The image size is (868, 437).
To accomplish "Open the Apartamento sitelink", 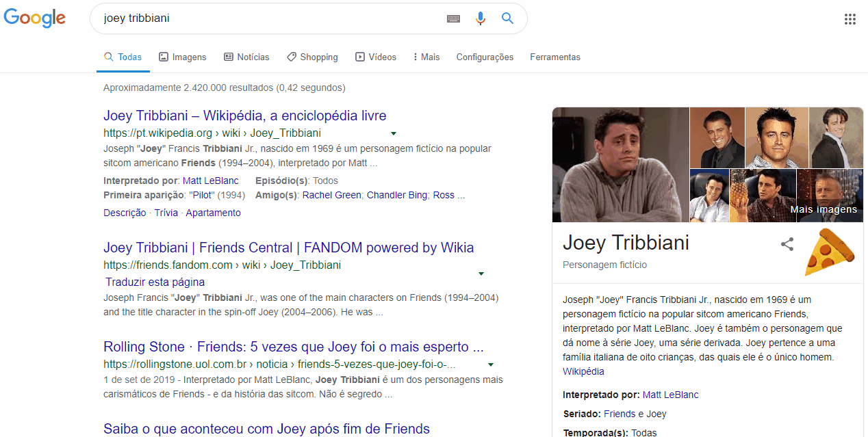I will (213, 213).
